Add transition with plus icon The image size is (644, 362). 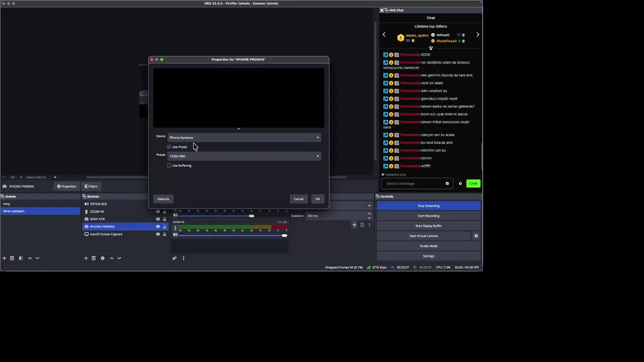(x=354, y=225)
